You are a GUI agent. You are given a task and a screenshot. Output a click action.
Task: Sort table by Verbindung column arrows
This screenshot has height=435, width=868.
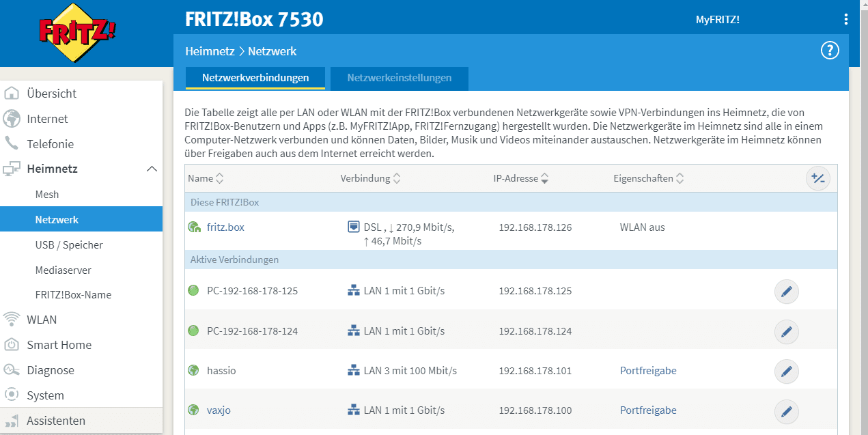tap(397, 179)
